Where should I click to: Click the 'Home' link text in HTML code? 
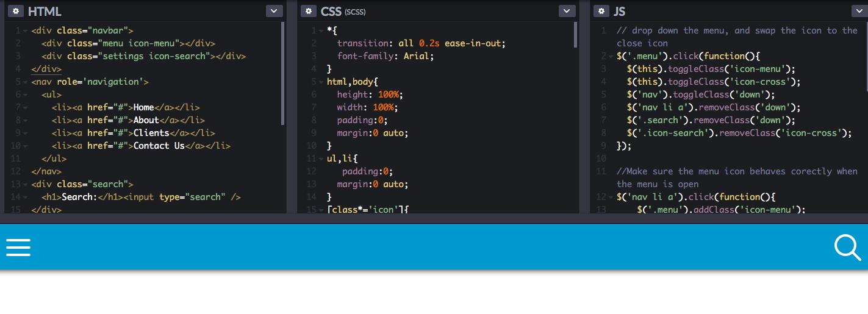click(144, 107)
